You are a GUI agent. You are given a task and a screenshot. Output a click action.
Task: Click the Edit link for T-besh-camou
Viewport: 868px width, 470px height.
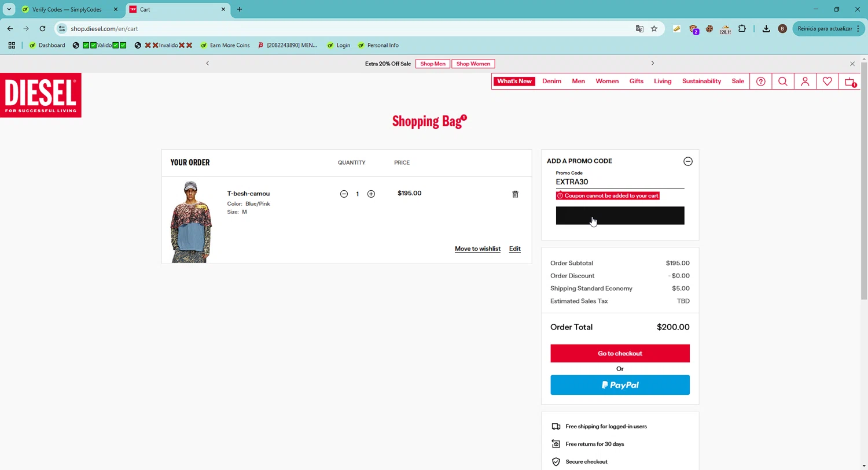(514, 249)
